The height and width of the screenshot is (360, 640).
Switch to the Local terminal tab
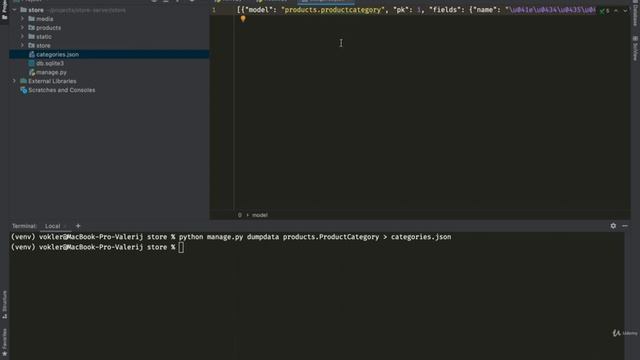(x=53, y=226)
